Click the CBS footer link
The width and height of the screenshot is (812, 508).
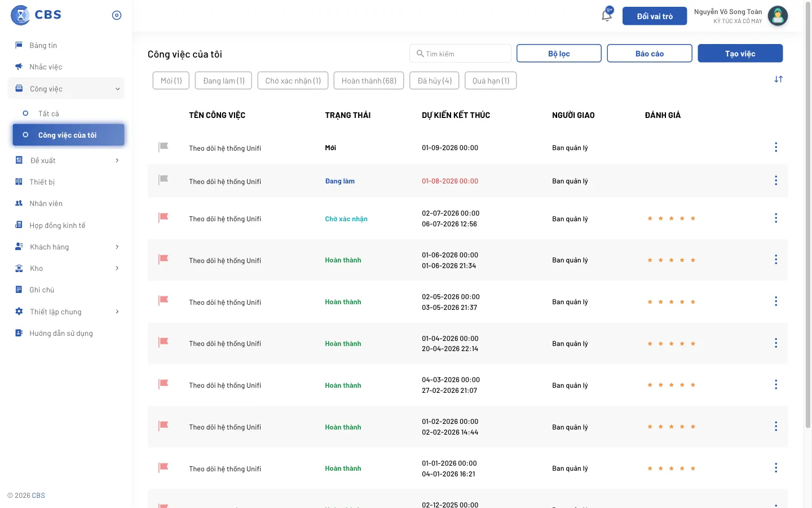click(x=38, y=496)
